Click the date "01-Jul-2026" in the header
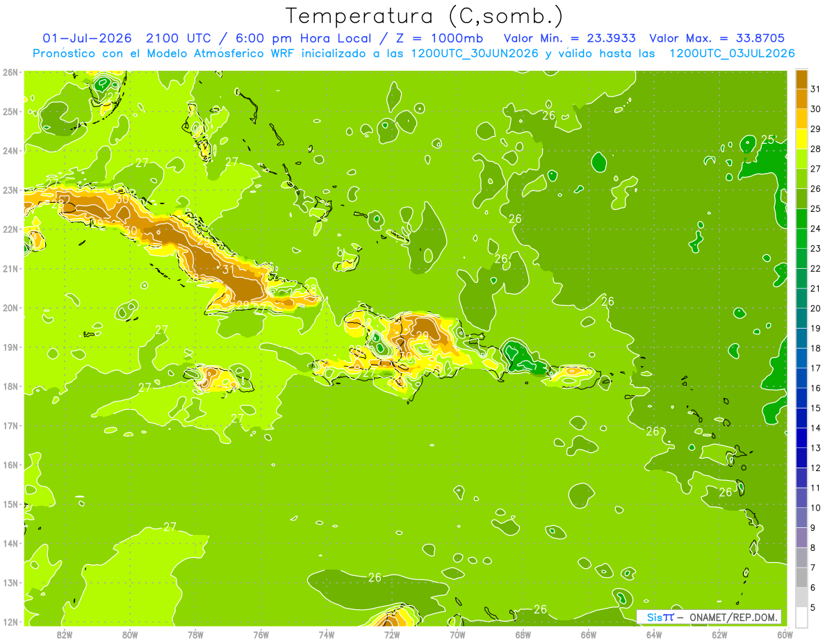Image resolution: width=834 pixels, height=644 pixels. (x=87, y=38)
